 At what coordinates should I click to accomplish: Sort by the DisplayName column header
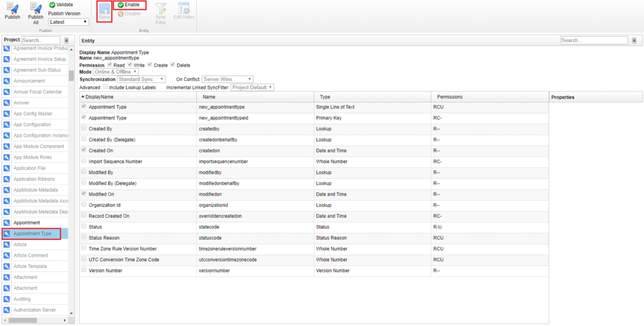coord(138,97)
